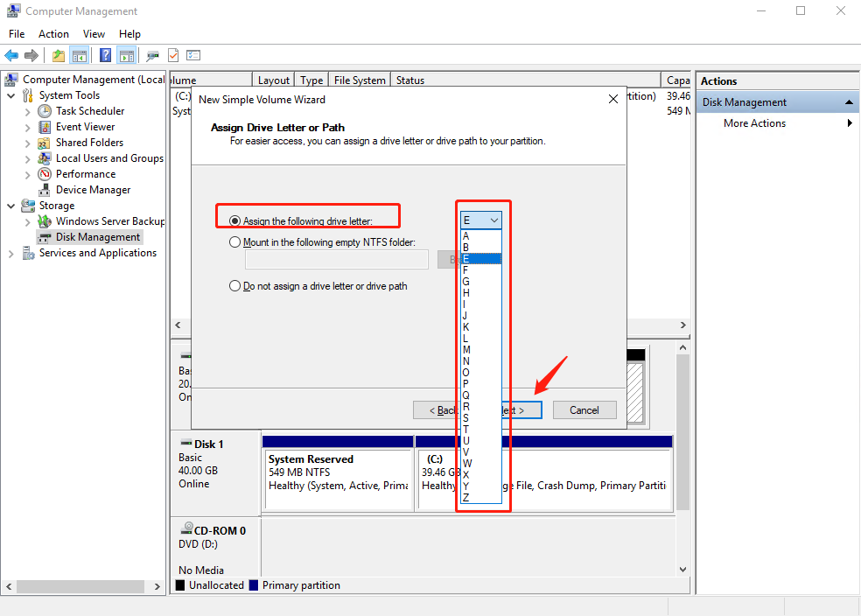Choose drive letter G from the list

pyautogui.click(x=481, y=282)
